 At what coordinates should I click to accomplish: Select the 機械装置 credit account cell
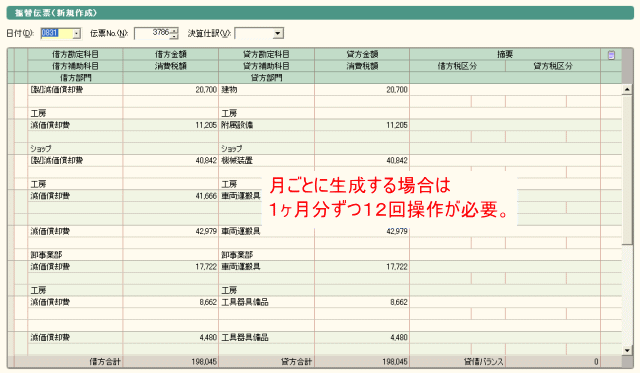coord(266,161)
